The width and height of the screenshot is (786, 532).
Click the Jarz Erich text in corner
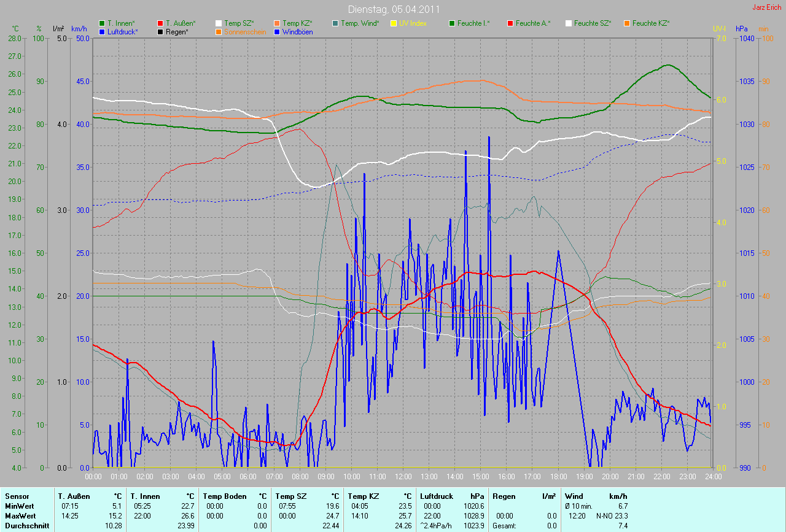pos(767,7)
